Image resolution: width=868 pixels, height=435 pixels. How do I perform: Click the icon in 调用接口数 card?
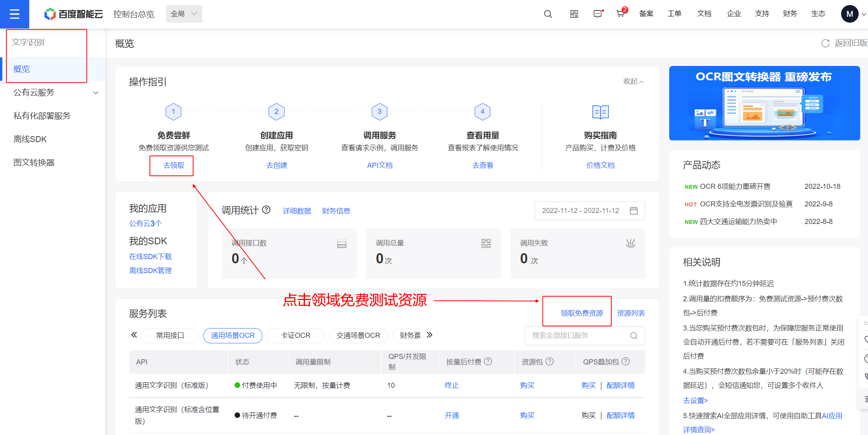342,244
